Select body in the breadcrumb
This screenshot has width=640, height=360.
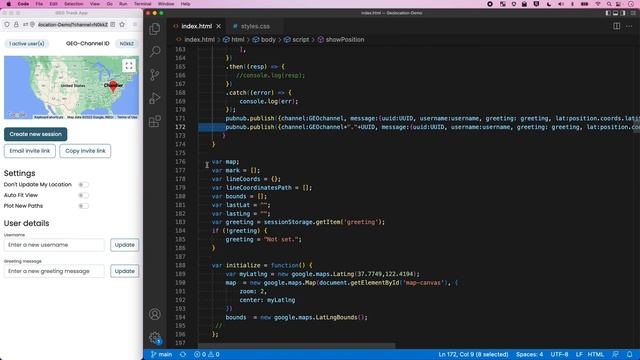pos(264,40)
